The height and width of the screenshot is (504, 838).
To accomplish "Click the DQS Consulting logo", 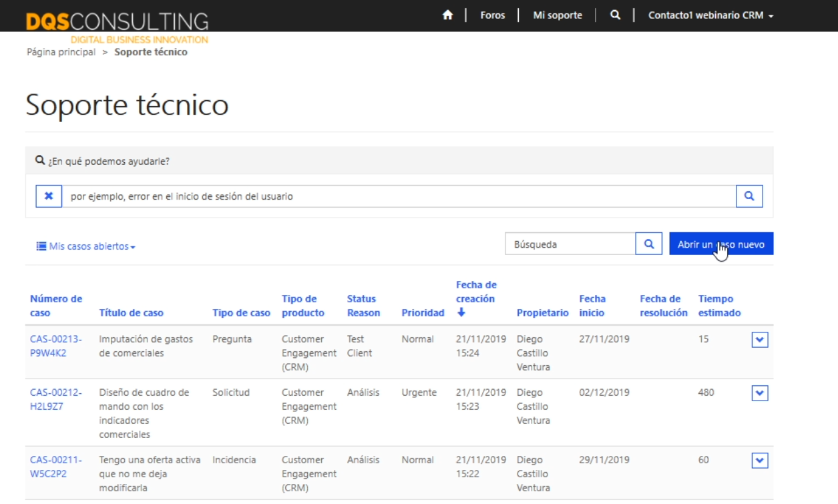I will pyautogui.click(x=117, y=22).
